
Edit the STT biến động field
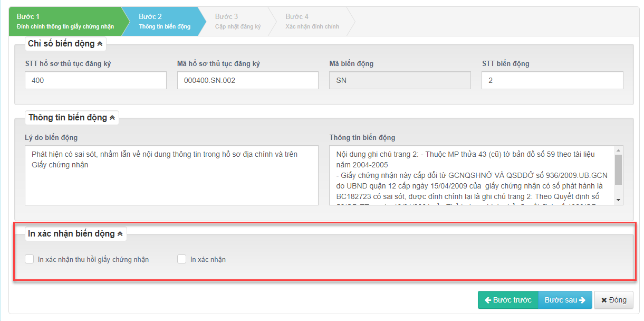pos(552,81)
